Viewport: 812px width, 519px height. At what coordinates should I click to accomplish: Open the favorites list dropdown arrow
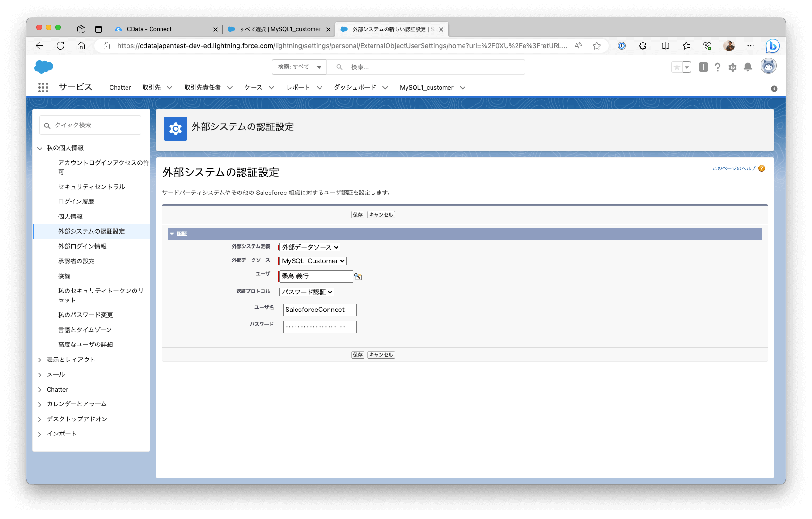pyautogui.click(x=687, y=67)
